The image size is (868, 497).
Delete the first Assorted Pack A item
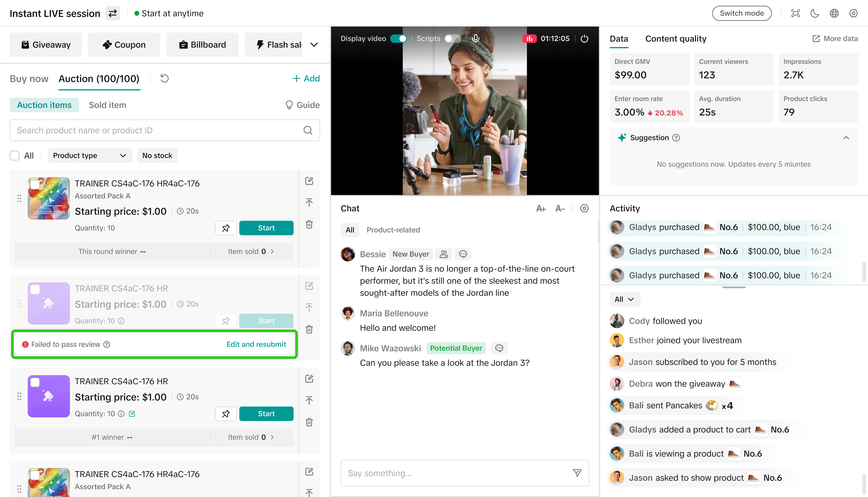(309, 224)
